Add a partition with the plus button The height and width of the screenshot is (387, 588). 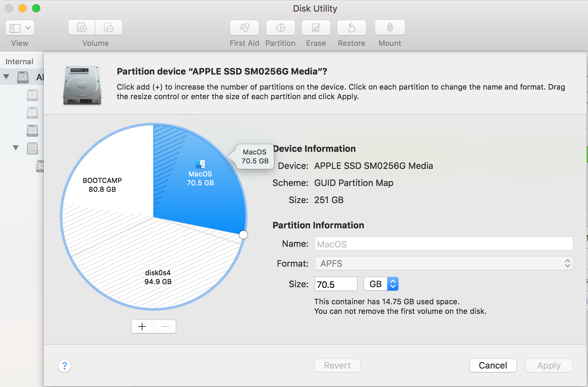click(x=142, y=326)
